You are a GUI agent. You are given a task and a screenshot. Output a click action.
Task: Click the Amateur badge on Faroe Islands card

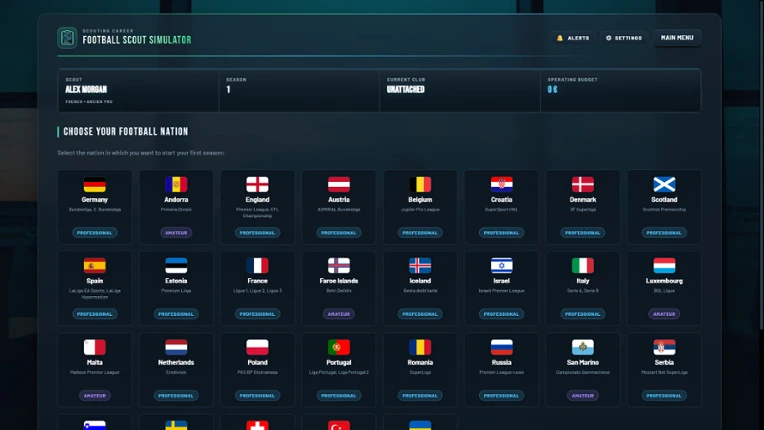point(339,314)
